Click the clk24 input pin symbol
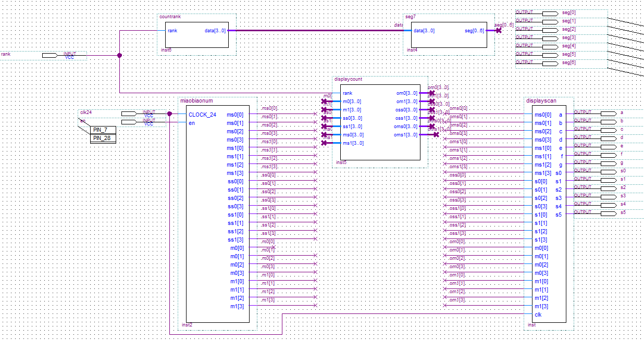This screenshot has height=340, width=644. (x=129, y=114)
